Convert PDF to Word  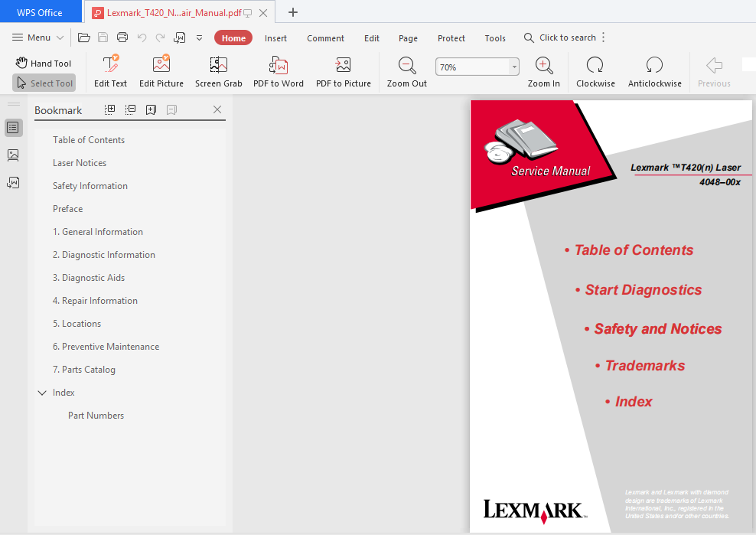click(279, 71)
